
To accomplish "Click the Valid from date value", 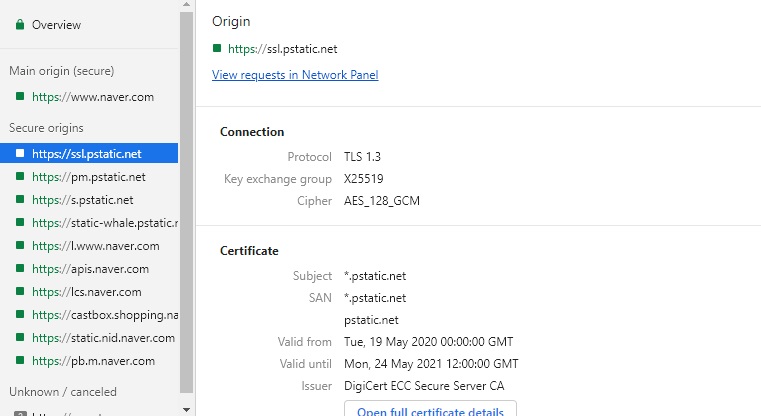I will [429, 342].
